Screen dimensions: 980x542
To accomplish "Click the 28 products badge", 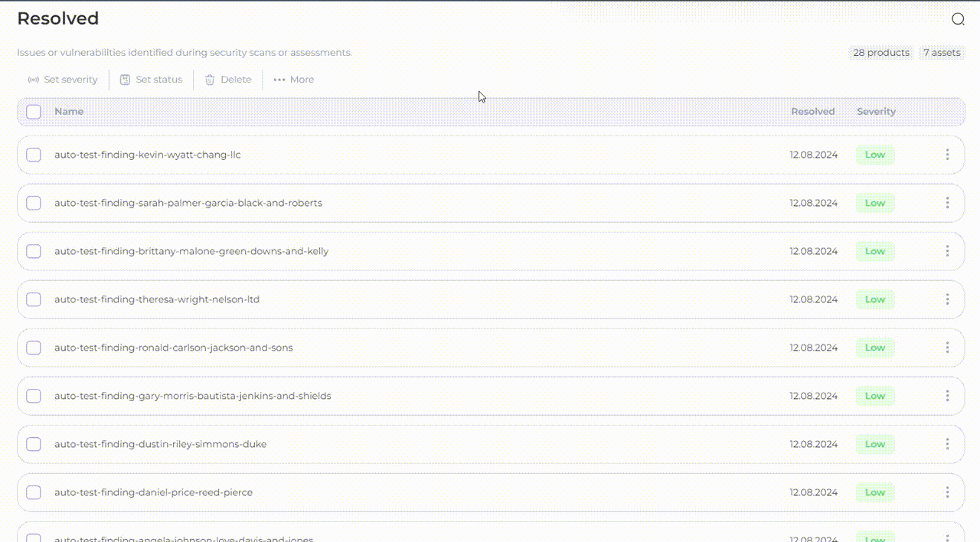I will [881, 53].
